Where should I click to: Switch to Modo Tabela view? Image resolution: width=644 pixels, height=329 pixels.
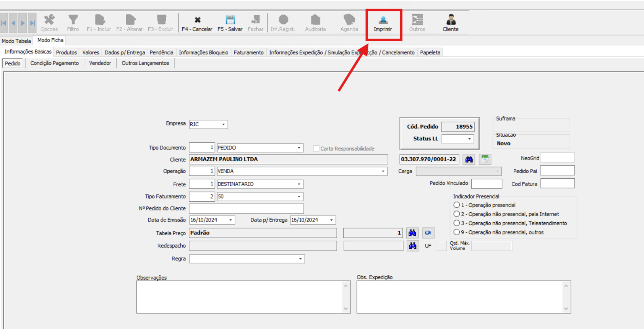[x=16, y=41]
